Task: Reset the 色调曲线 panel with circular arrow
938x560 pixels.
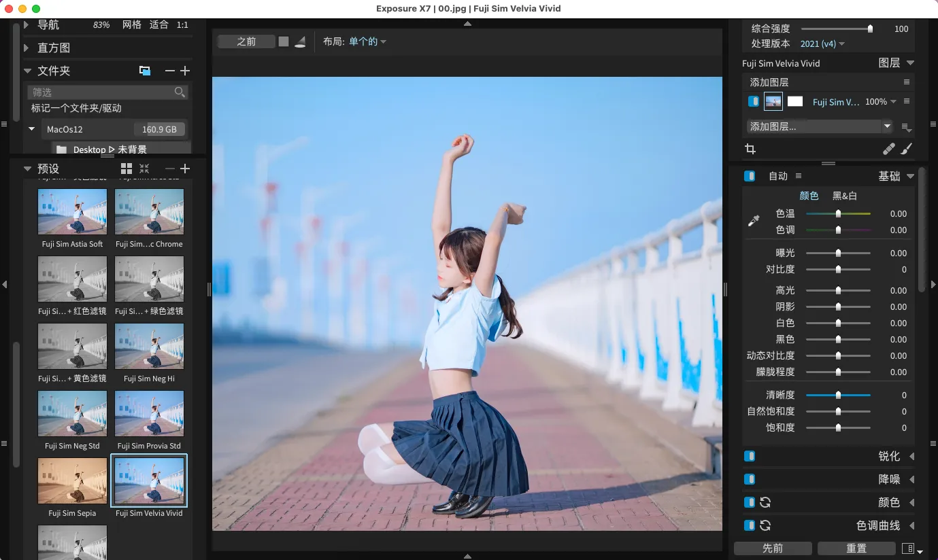Action: 765,525
